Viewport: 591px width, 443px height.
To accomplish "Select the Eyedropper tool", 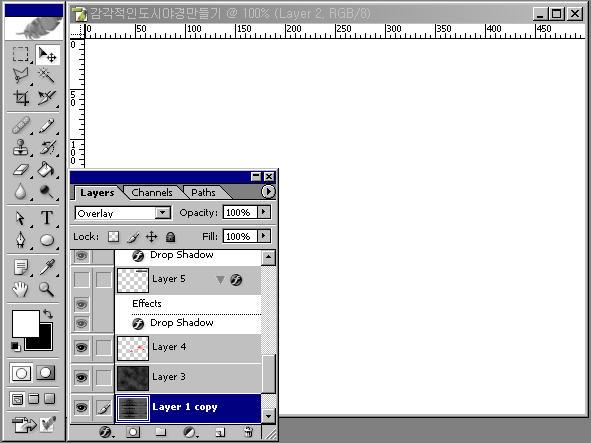I will click(47, 267).
